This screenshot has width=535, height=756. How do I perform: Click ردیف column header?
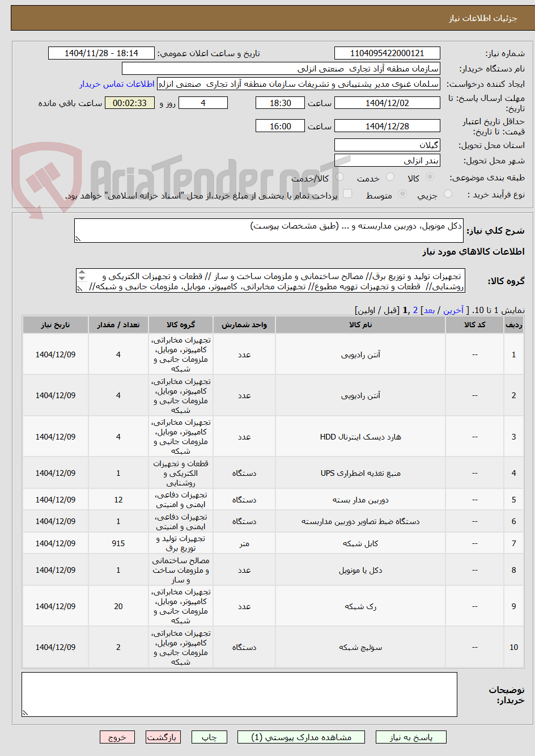(x=513, y=324)
